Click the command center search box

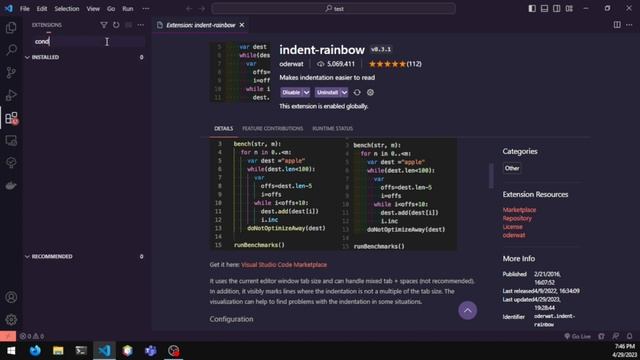[333, 9]
